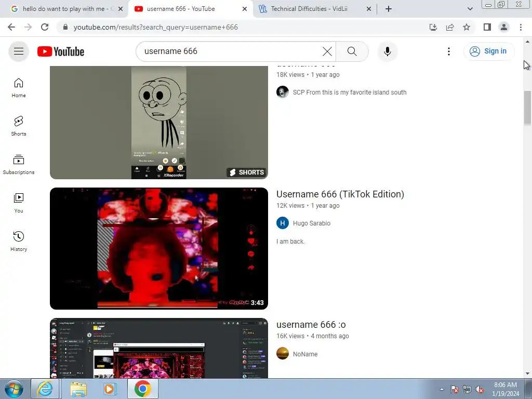Close the Google search tab
The width and height of the screenshot is (532, 399).
121,9
